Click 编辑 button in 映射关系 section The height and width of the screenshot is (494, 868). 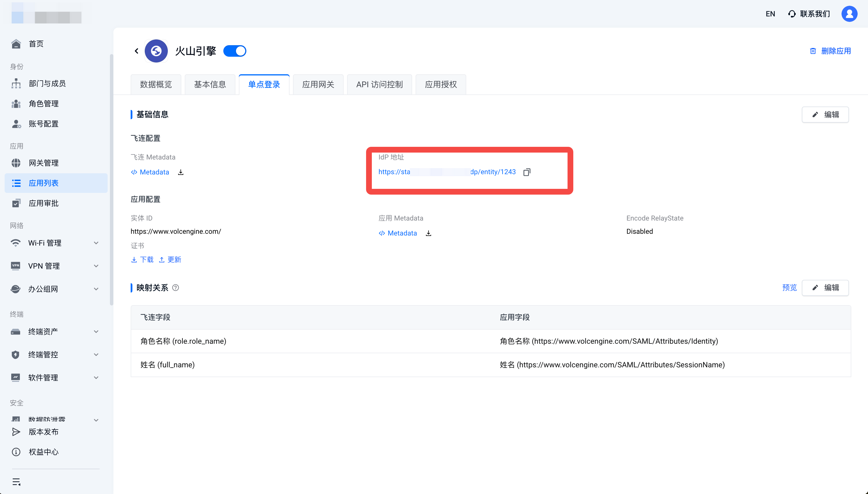click(x=825, y=288)
